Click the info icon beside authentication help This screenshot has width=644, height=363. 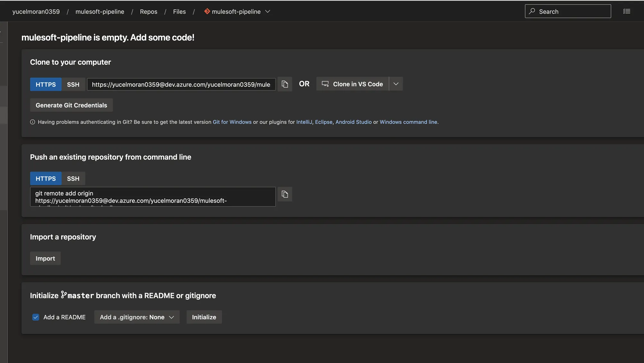[x=33, y=122]
